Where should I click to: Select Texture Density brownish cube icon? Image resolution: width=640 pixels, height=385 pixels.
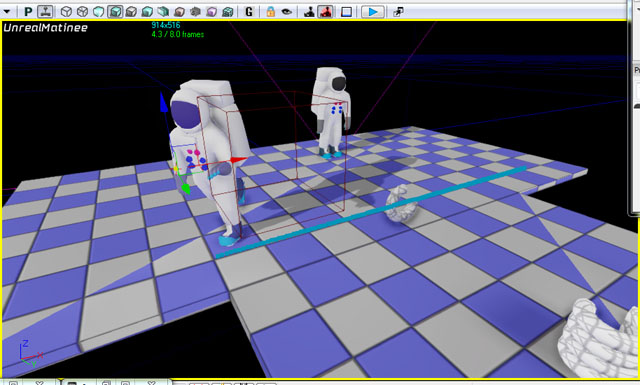tap(179, 12)
